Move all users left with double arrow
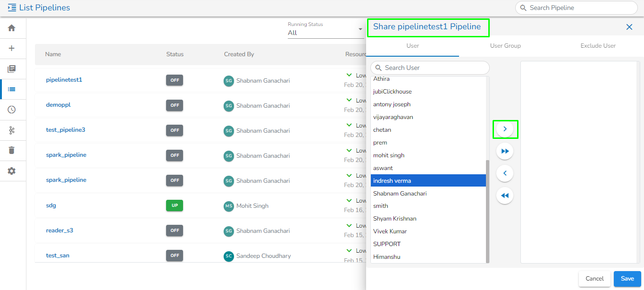The width and height of the screenshot is (644, 290). (505, 196)
